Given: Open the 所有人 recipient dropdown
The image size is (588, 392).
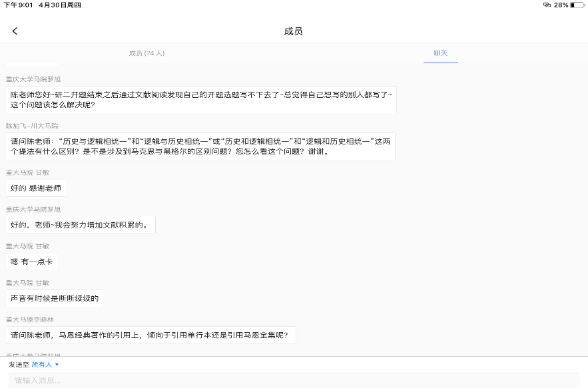Looking at the screenshot, I should 45,365.
